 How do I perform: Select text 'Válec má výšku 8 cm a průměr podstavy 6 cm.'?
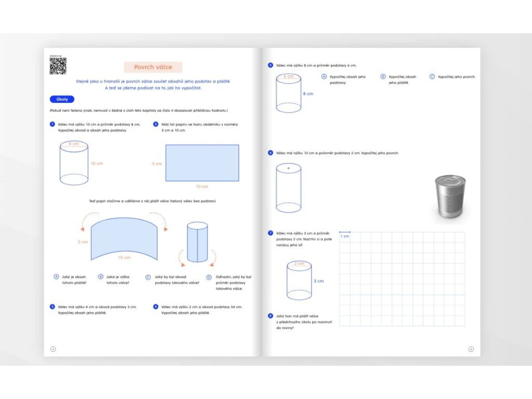(x=316, y=66)
